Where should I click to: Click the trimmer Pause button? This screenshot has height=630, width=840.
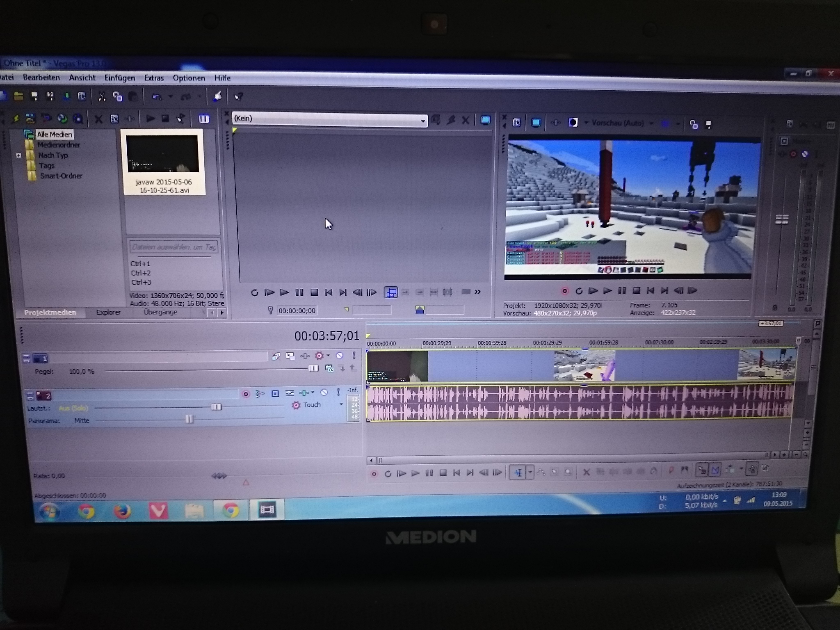coord(299,292)
